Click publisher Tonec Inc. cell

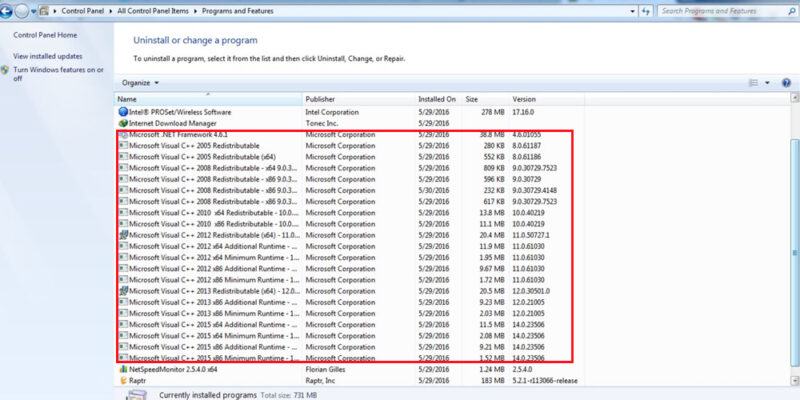323,123
